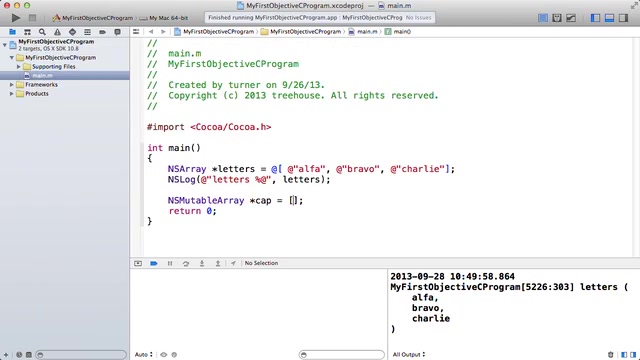Image resolution: width=640 pixels, height=360 pixels.
Task: Switch to the Standard editor
Action: click(542, 18)
